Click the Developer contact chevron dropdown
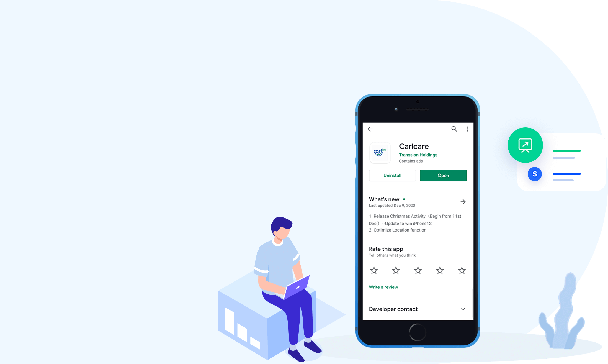 point(463,309)
